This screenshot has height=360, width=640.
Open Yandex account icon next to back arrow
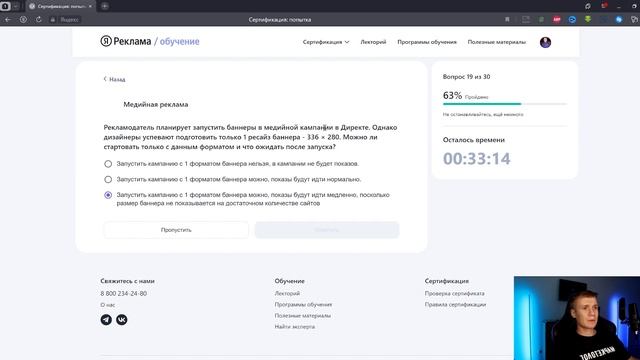(x=23, y=20)
